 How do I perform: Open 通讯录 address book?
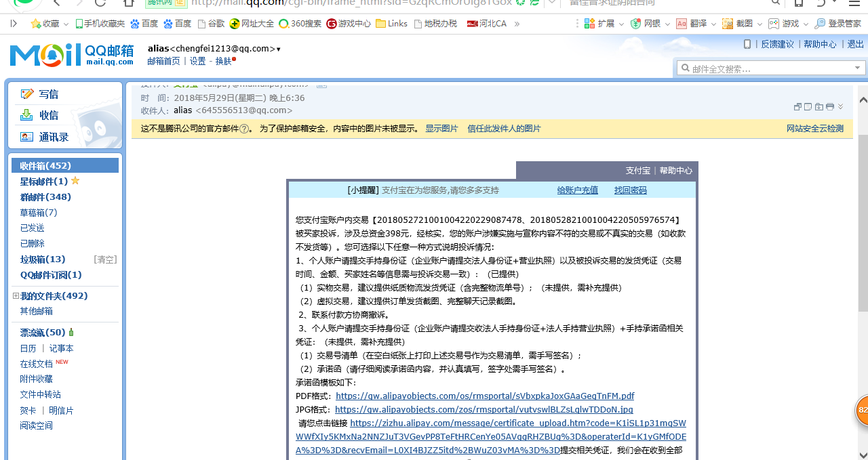[x=54, y=137]
